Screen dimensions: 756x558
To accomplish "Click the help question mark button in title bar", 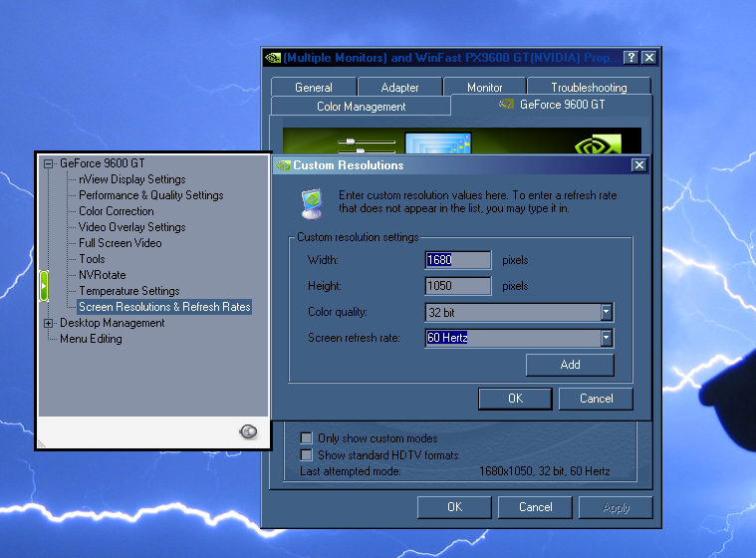I will point(630,58).
